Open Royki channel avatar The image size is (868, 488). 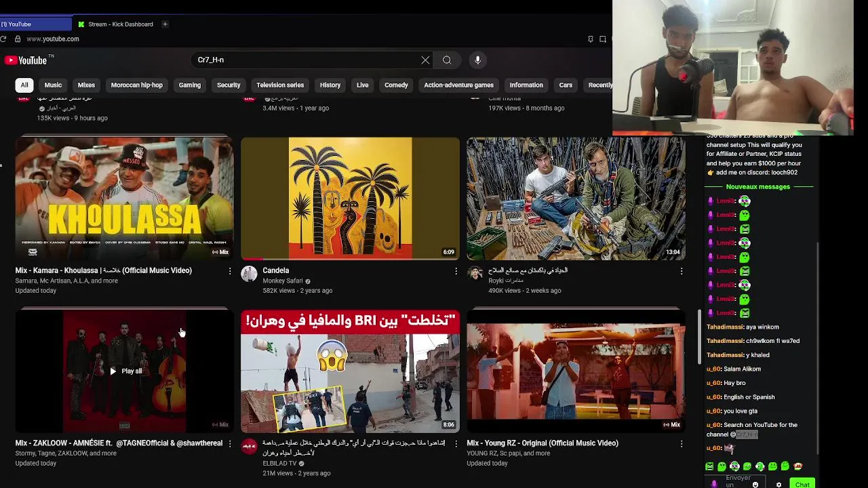(475, 273)
